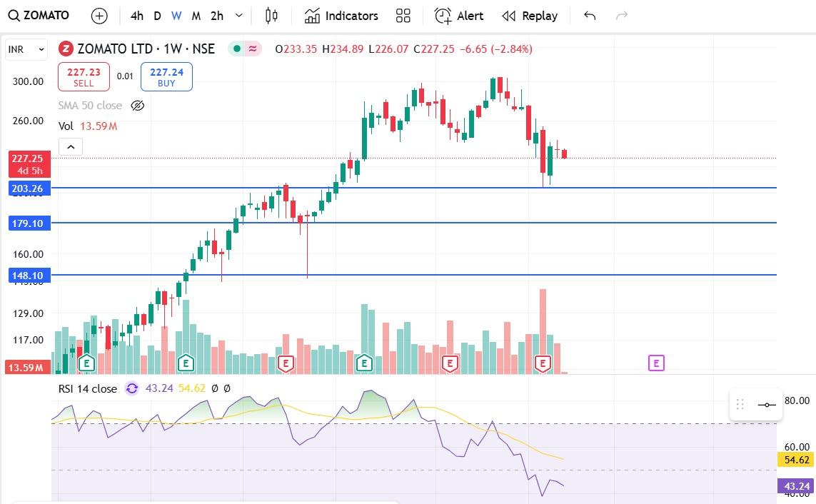The width and height of the screenshot is (816, 504).
Task: Open the Indicators dialog
Action: coord(341,16)
